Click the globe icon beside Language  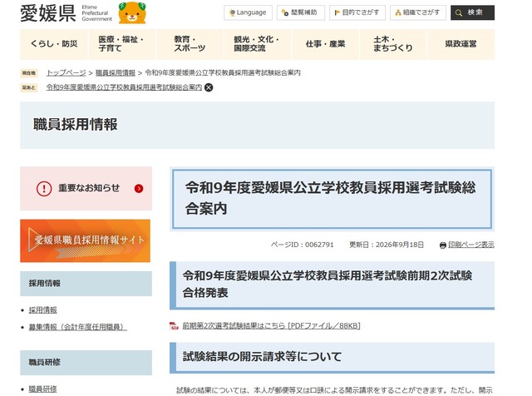click(x=233, y=13)
